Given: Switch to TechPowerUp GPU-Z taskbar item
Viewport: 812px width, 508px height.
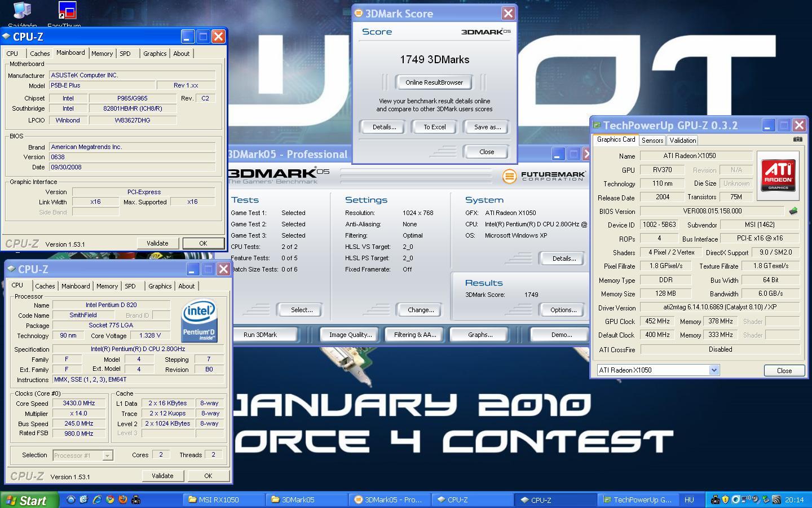Looking at the screenshot, I should click(x=639, y=500).
